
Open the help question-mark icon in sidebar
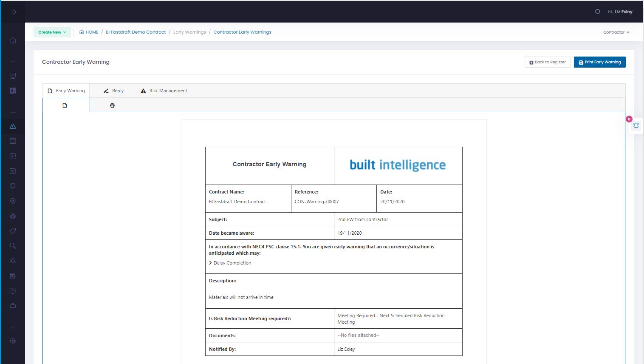pos(12,290)
